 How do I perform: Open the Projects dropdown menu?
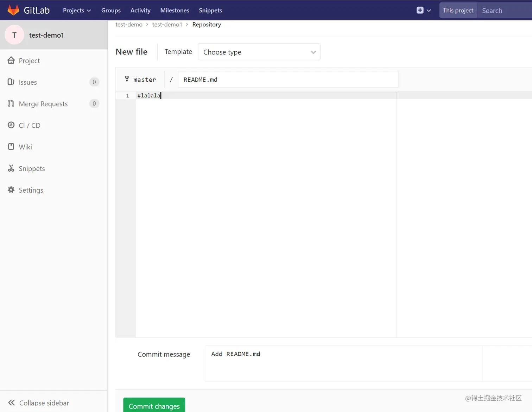click(77, 10)
